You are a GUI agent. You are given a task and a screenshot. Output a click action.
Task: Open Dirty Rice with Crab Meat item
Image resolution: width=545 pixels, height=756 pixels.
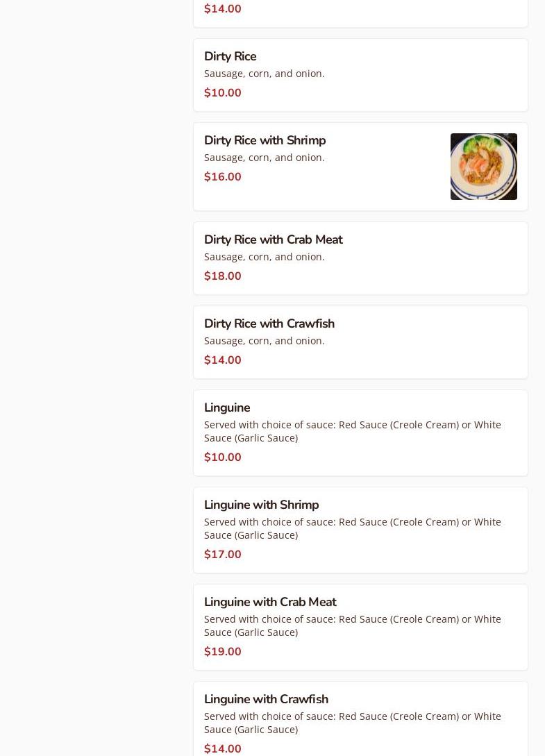pyautogui.click(x=273, y=240)
